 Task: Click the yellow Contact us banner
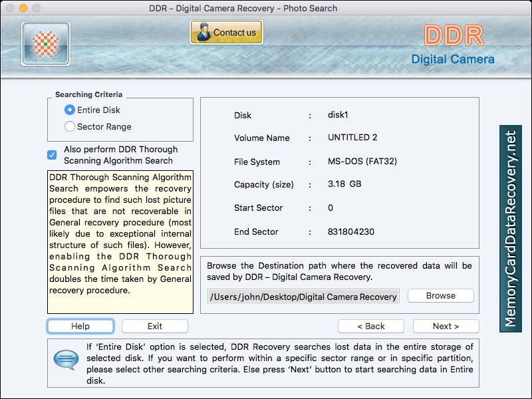(226, 31)
